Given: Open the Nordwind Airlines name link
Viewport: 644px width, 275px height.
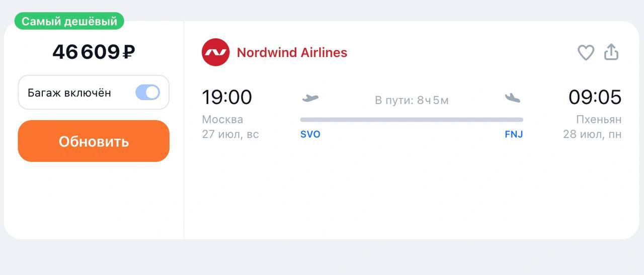Looking at the screenshot, I should click(x=292, y=52).
